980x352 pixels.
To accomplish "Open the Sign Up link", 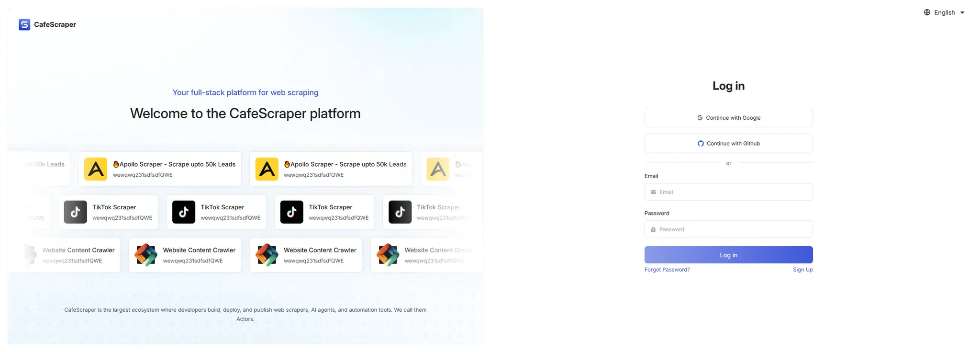I will coord(802,270).
